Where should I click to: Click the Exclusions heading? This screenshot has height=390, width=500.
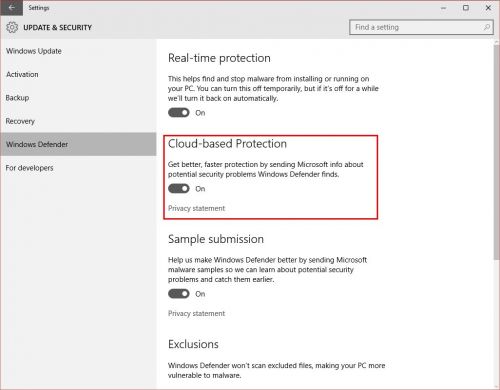point(193,344)
